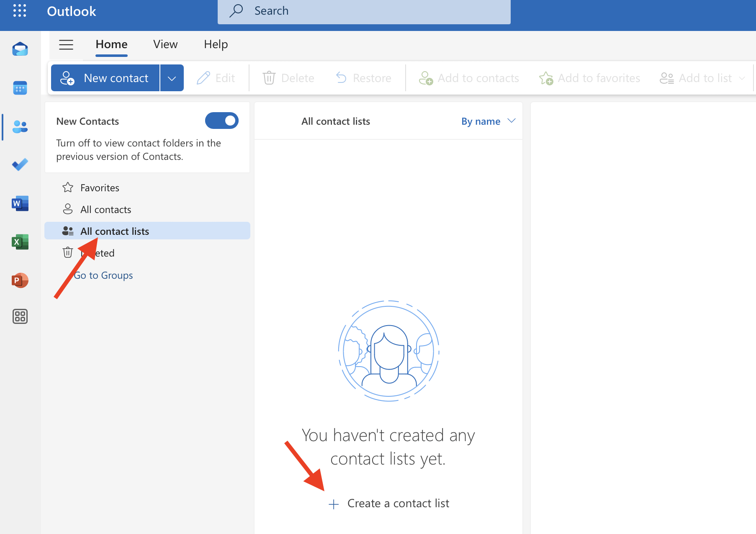
Task: Click Add to favorites star icon
Action: tap(546, 78)
